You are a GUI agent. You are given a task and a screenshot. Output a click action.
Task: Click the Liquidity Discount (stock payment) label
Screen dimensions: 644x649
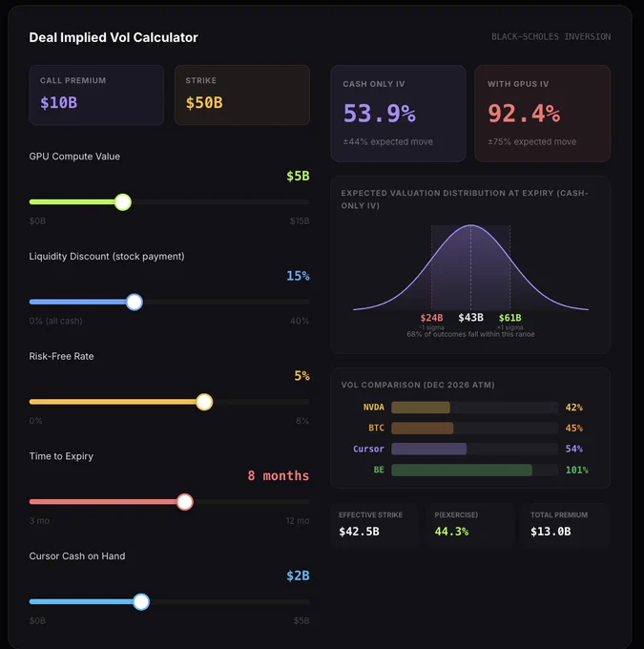pyautogui.click(x=107, y=256)
